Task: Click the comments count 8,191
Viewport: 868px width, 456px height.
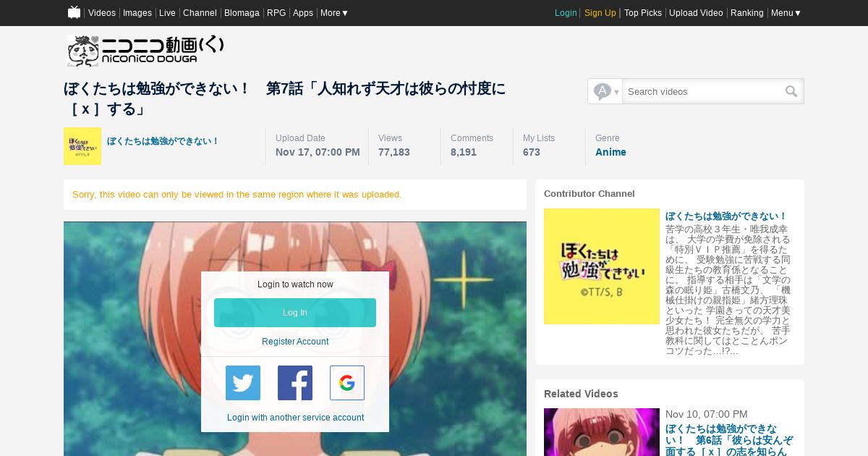Action: coord(464,152)
